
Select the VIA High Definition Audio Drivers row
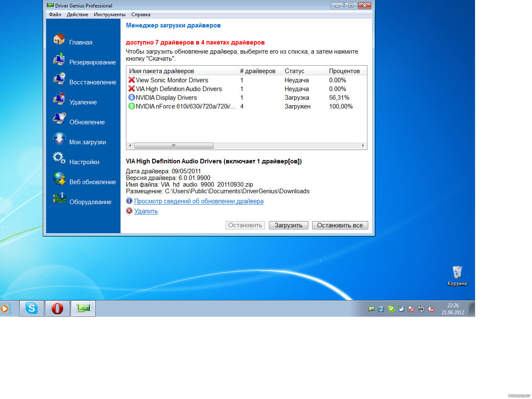point(246,89)
